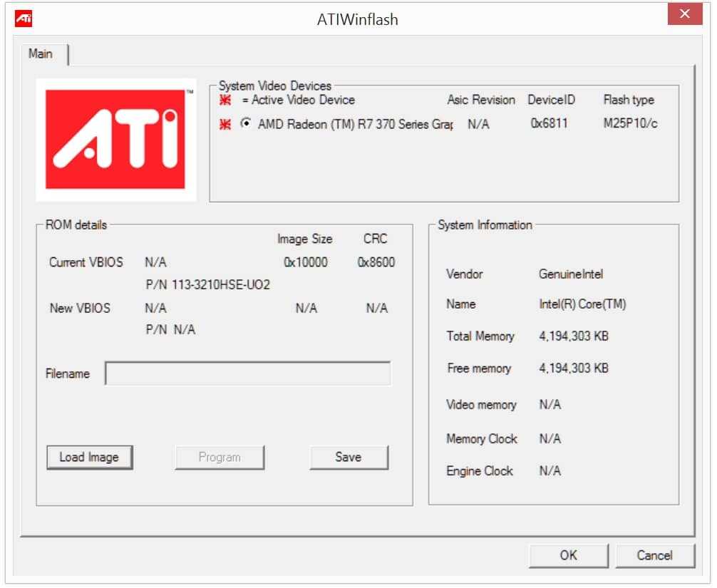Click the Save button
Viewport: 717px width, 588px height.
[x=349, y=458]
